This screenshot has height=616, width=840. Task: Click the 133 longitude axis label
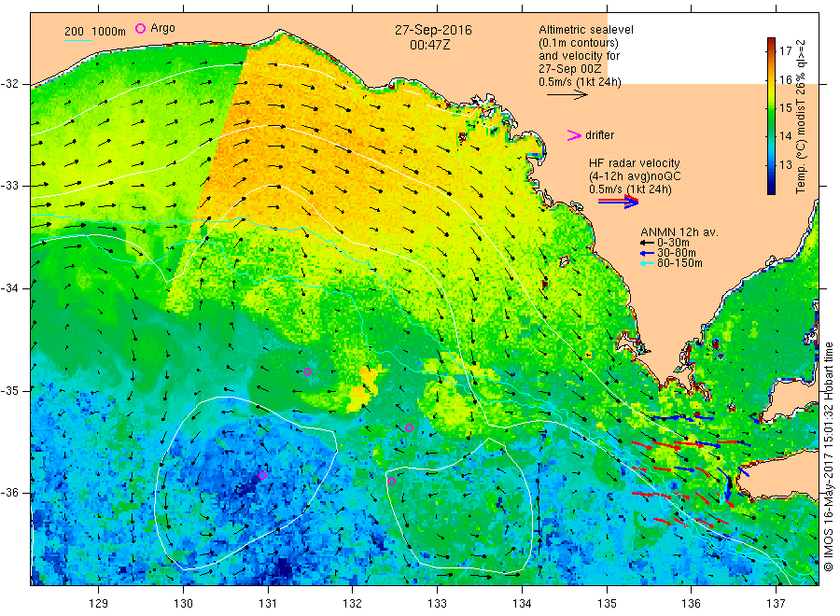(x=437, y=604)
